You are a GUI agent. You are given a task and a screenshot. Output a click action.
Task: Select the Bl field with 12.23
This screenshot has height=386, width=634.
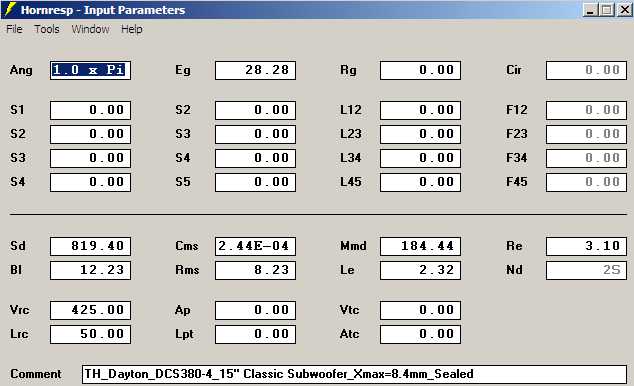click(91, 270)
